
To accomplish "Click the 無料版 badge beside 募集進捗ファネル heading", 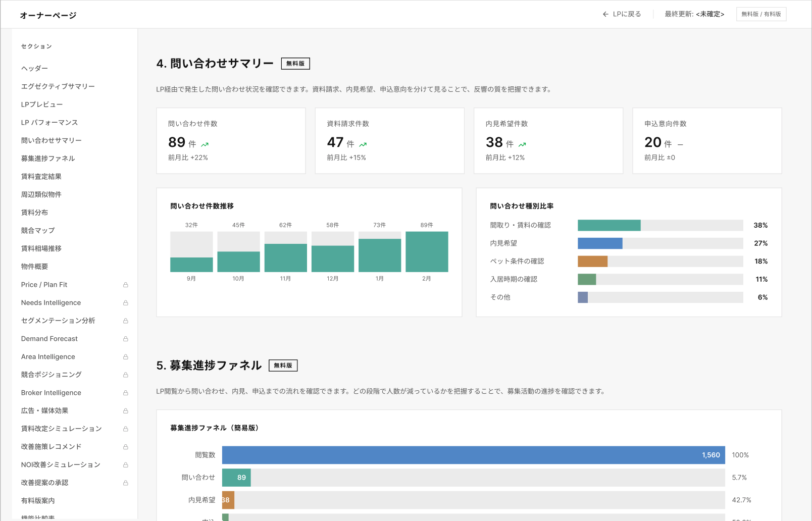I will pos(283,366).
